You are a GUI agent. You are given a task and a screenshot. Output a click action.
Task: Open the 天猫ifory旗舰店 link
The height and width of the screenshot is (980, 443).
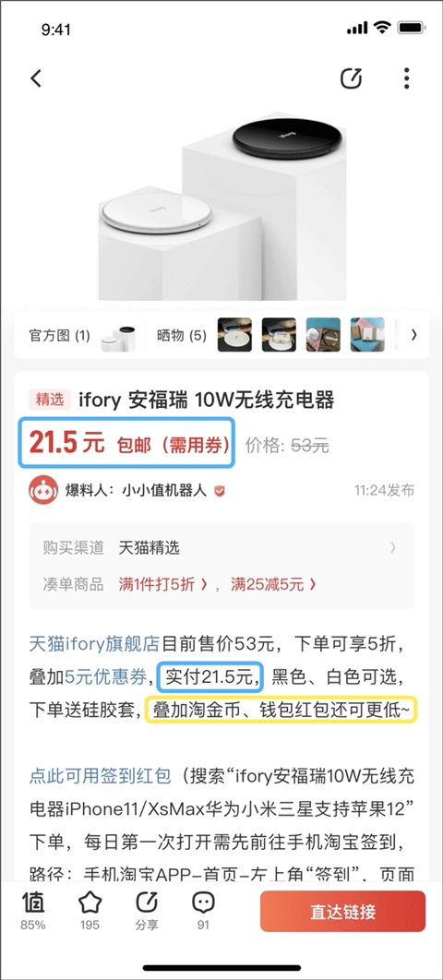[x=95, y=642]
